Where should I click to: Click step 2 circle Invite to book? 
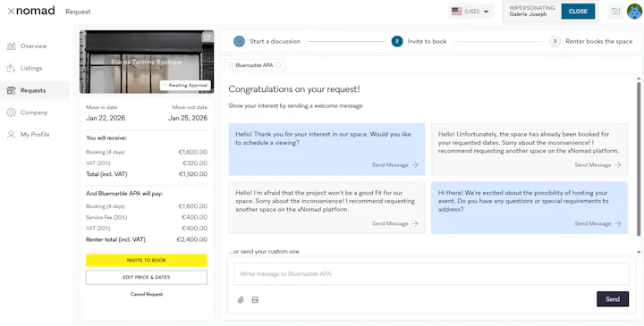point(397,41)
